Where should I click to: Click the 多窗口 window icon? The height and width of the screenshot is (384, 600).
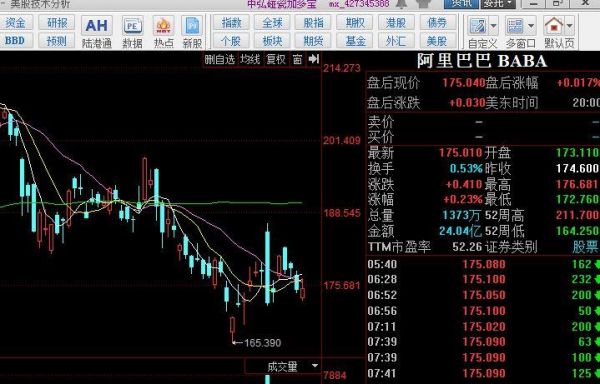(x=515, y=26)
